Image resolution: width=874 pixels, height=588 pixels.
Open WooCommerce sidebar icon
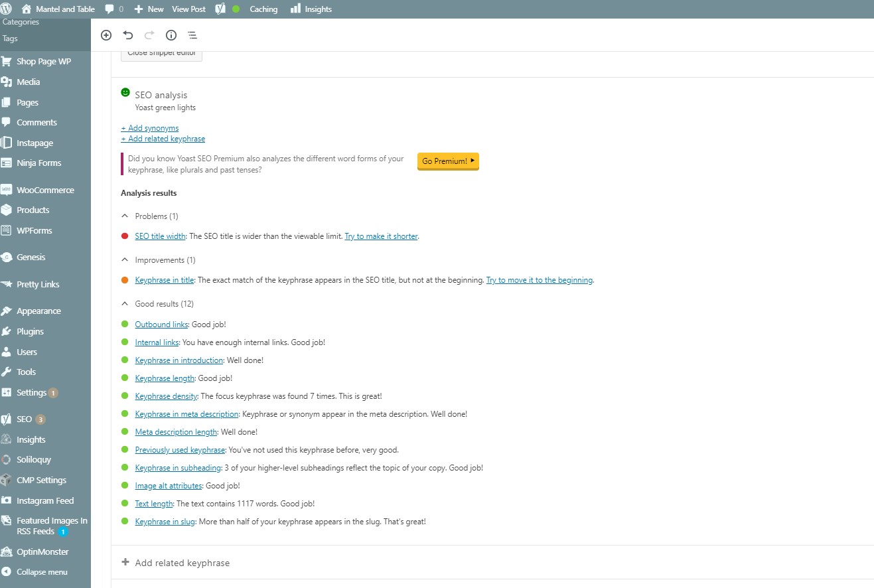7,190
